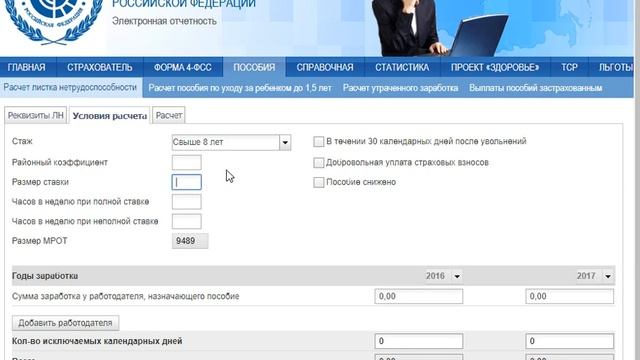This screenshot has width=640, height=360.
Task: Click 2016 excluded calendar days field
Action: point(419,341)
